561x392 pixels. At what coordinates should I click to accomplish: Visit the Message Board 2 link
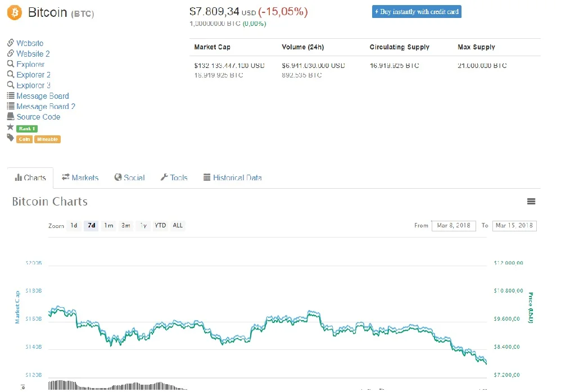(46, 107)
